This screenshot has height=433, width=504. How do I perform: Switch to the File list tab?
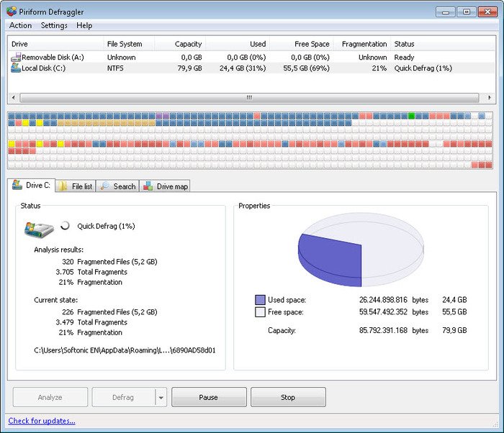pyautogui.click(x=76, y=186)
